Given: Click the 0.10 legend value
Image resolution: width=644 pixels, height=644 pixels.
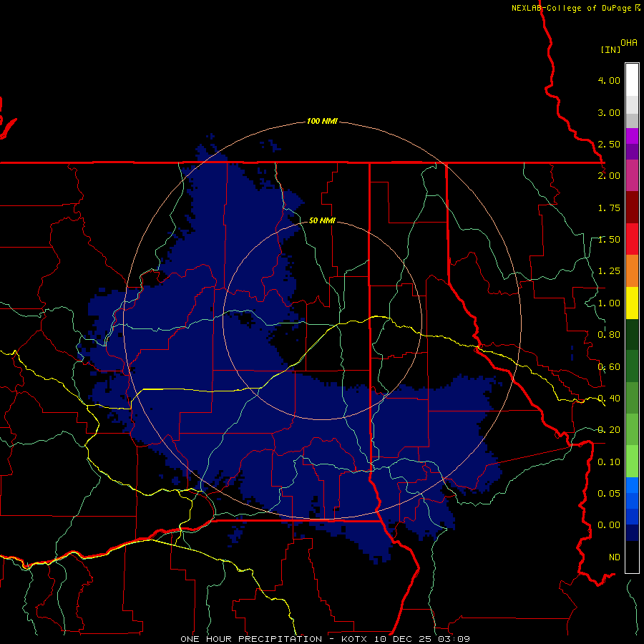Looking at the screenshot, I should (x=609, y=462).
